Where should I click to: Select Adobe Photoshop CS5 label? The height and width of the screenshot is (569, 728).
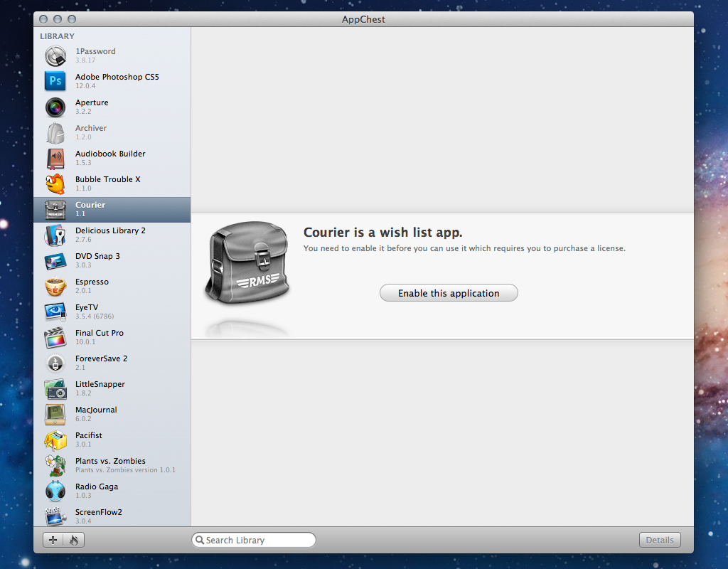pyautogui.click(x=117, y=77)
